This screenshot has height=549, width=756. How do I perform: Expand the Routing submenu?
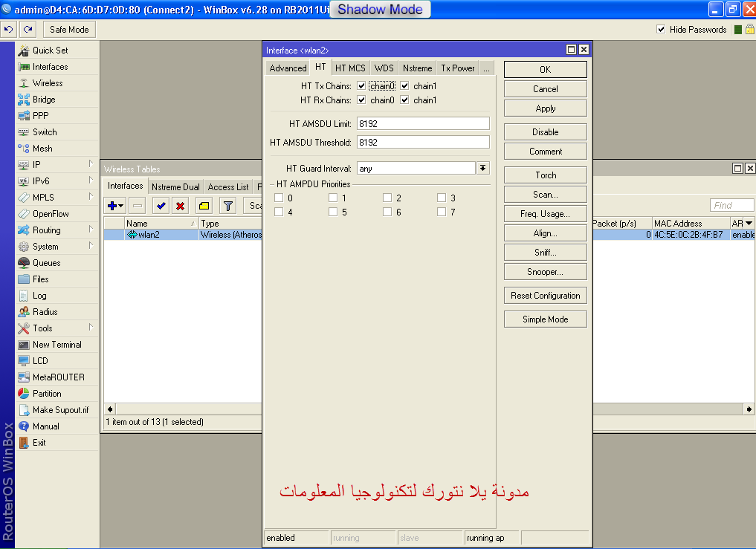pyautogui.click(x=91, y=230)
